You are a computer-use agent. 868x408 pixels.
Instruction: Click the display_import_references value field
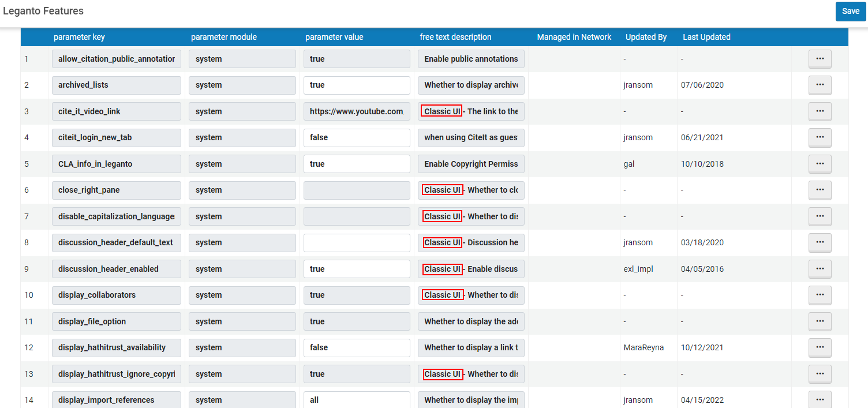(x=357, y=400)
